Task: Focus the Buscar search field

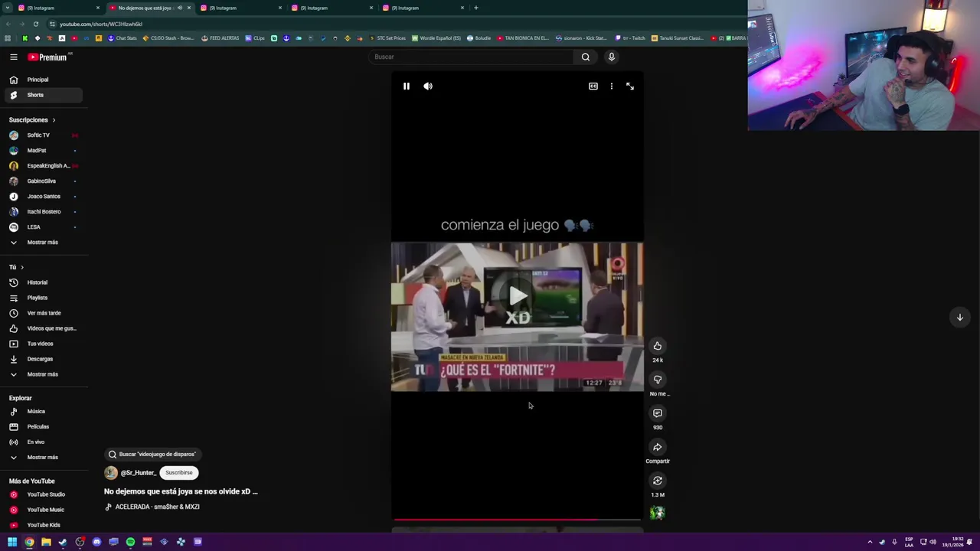Action: coord(471,57)
